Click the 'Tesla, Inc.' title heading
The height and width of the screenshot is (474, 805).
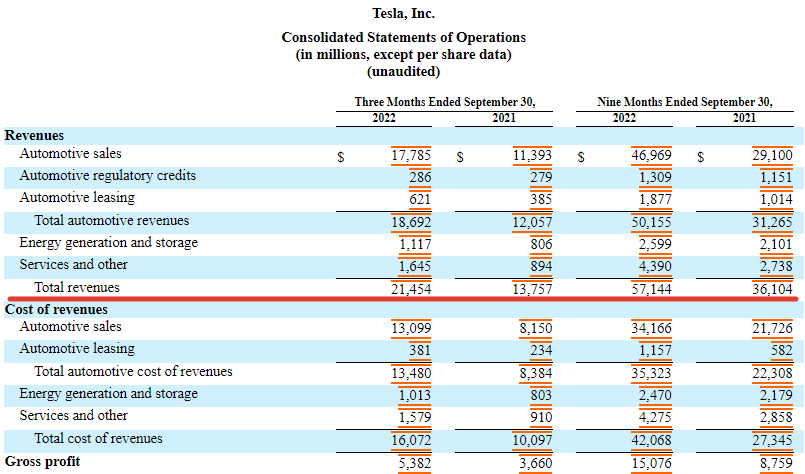403,11
